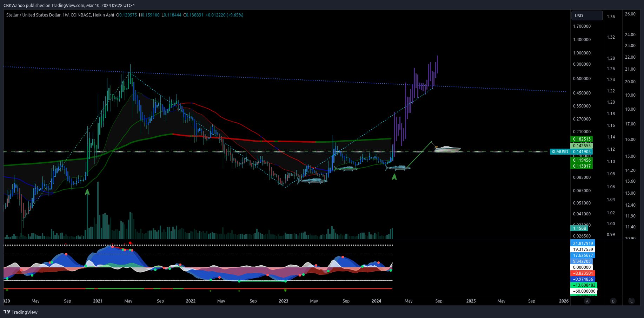
Task: Click the 21.817919 indicator value label
Action: pyautogui.click(x=583, y=244)
